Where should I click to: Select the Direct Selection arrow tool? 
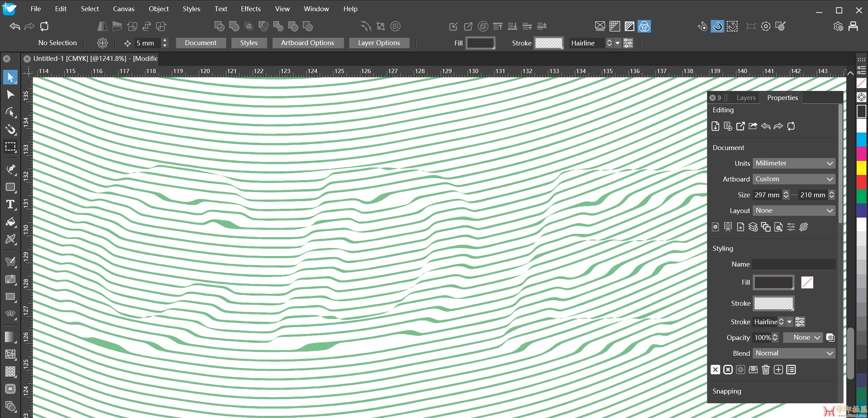coord(10,94)
